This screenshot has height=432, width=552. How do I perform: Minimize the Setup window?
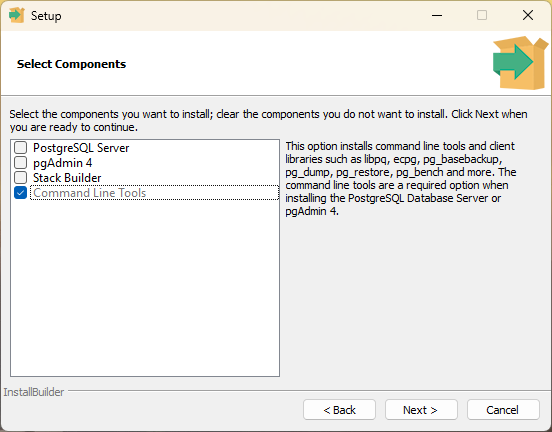point(437,15)
